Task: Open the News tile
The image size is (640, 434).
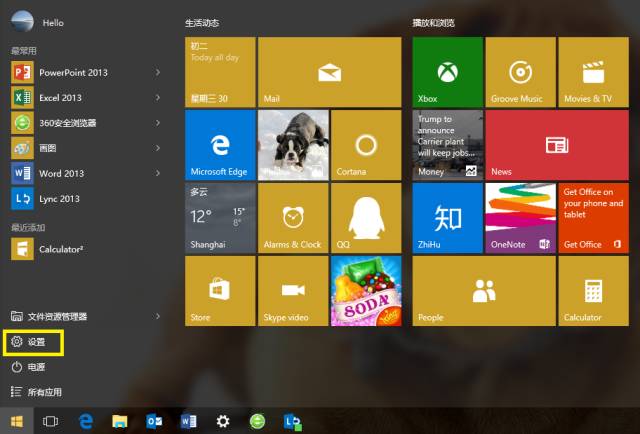Action: click(557, 145)
